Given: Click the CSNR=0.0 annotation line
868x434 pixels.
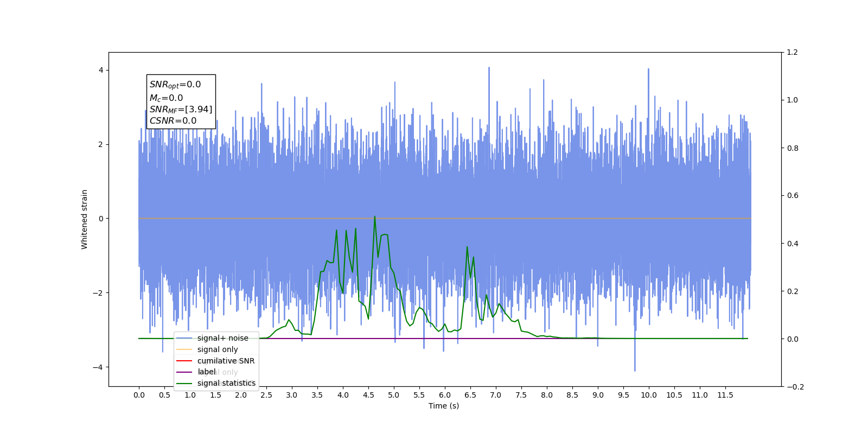Looking at the screenshot, I should [173, 121].
